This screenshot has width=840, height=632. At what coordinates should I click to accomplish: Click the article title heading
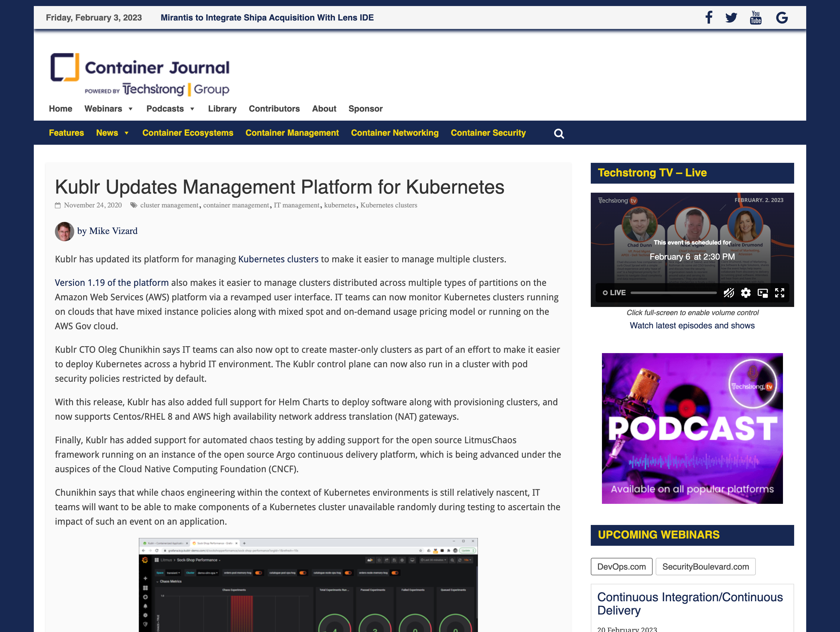pos(279,187)
